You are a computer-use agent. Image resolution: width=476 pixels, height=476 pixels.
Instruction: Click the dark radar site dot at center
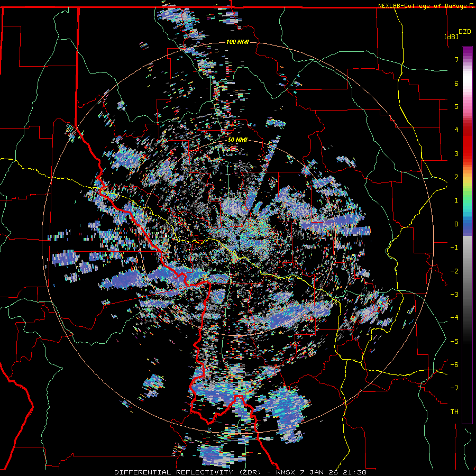pos(237,237)
